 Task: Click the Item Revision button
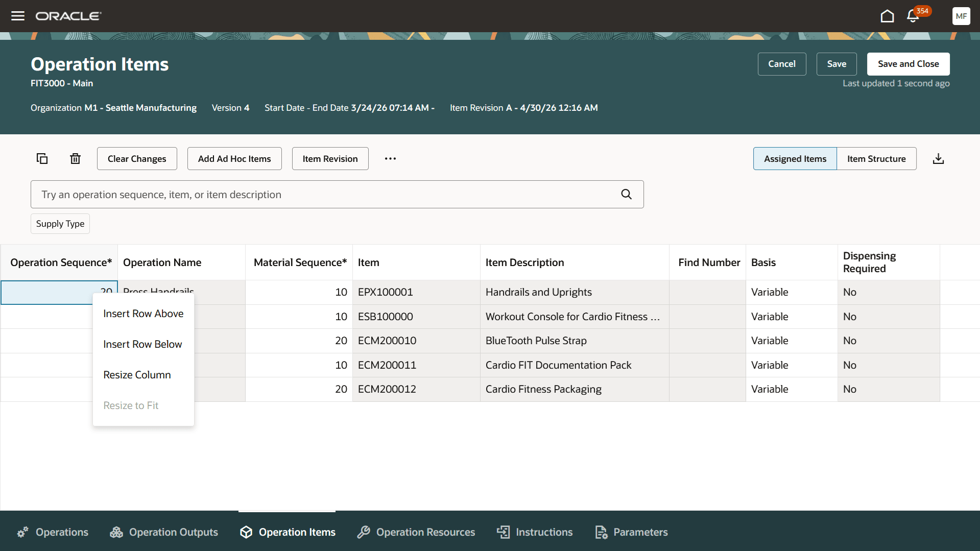pyautogui.click(x=330, y=159)
